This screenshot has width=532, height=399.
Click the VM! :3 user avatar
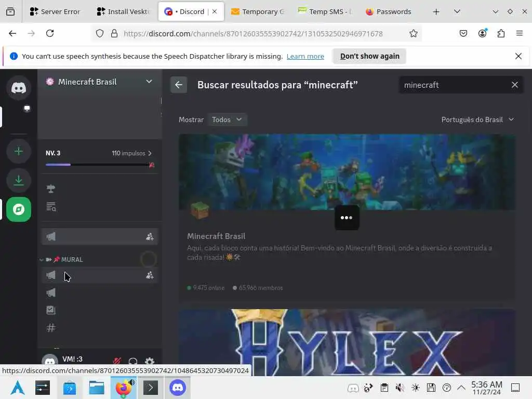(50, 361)
